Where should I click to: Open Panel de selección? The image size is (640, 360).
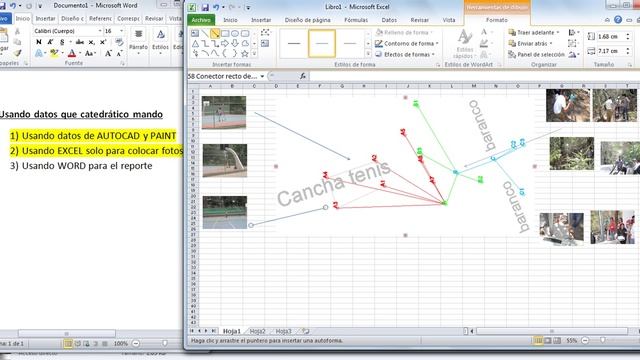536,54
